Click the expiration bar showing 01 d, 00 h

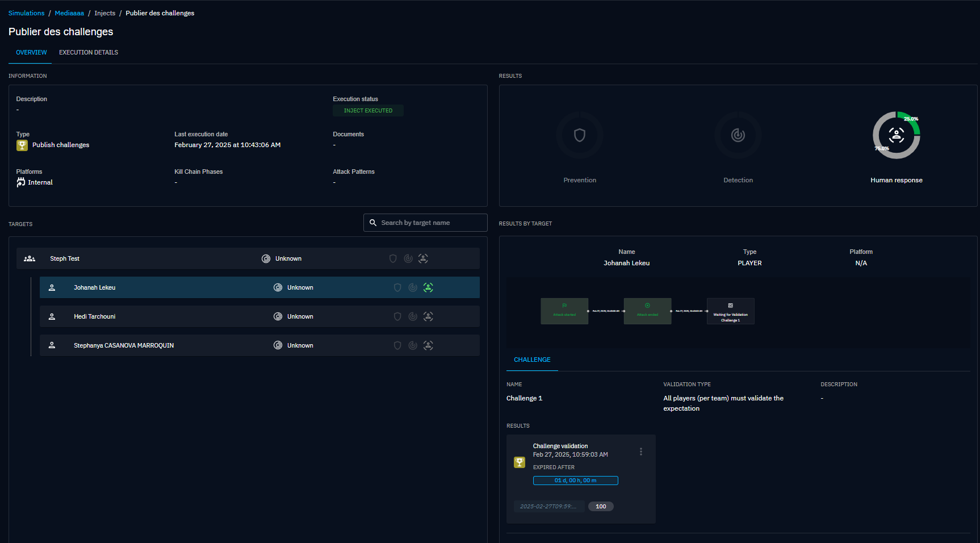(575, 481)
